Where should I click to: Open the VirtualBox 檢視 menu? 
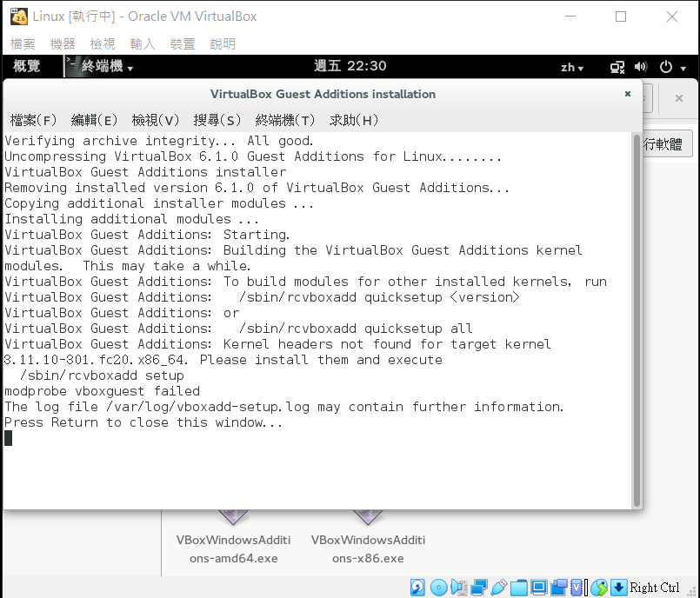103,43
